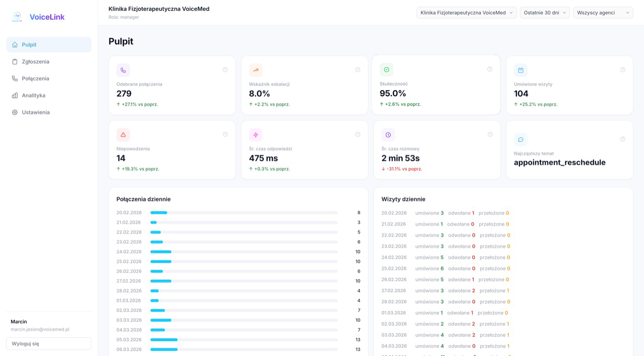The height and width of the screenshot is (356, 644).
Task: Click the calendar icon on Umówione wizyty card
Action: click(x=521, y=70)
